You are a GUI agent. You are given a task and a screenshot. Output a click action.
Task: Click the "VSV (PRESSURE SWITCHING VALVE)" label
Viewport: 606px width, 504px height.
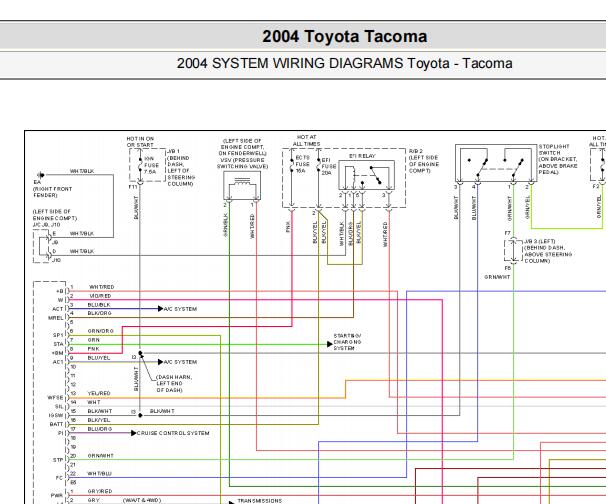coord(242,163)
